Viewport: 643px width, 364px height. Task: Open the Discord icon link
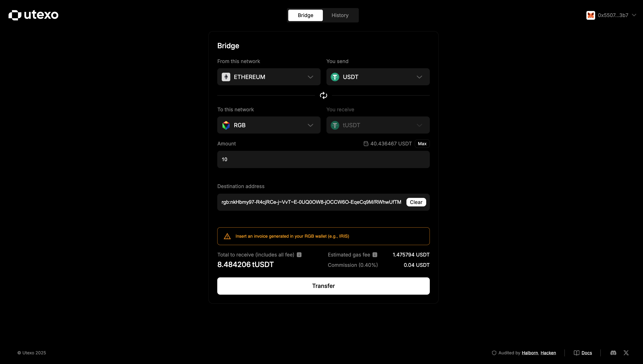pos(613,353)
